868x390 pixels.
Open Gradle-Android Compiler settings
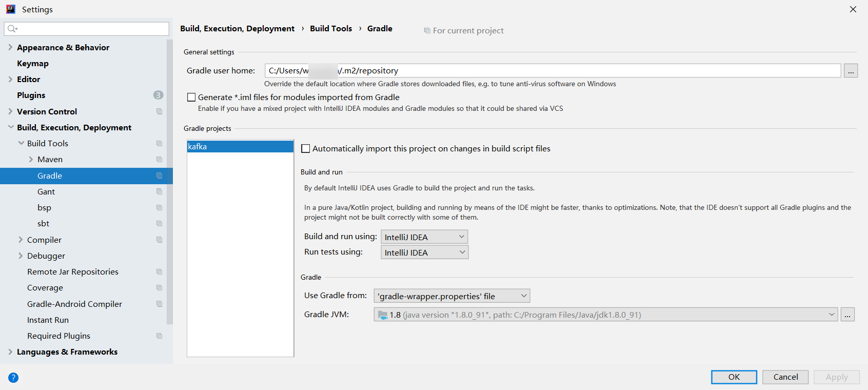(74, 304)
